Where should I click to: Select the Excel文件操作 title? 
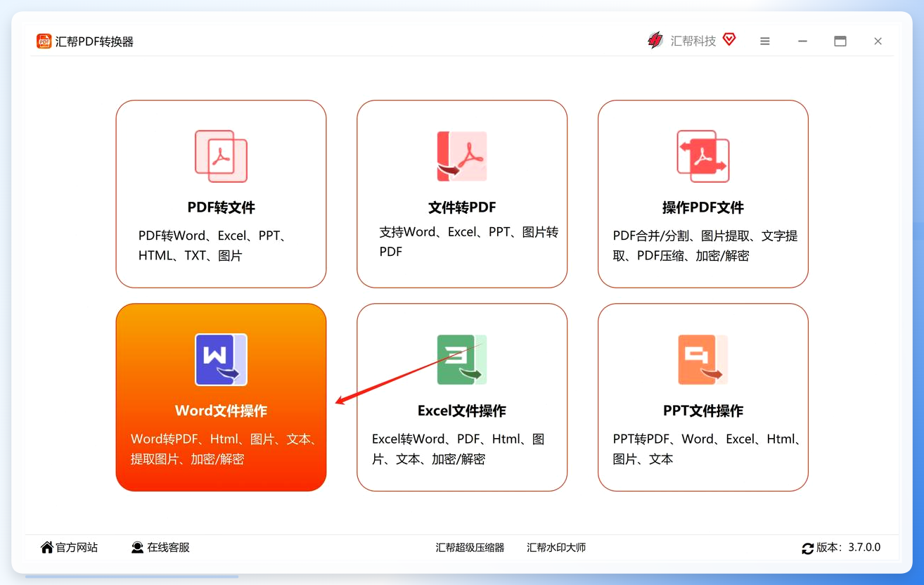(x=462, y=411)
